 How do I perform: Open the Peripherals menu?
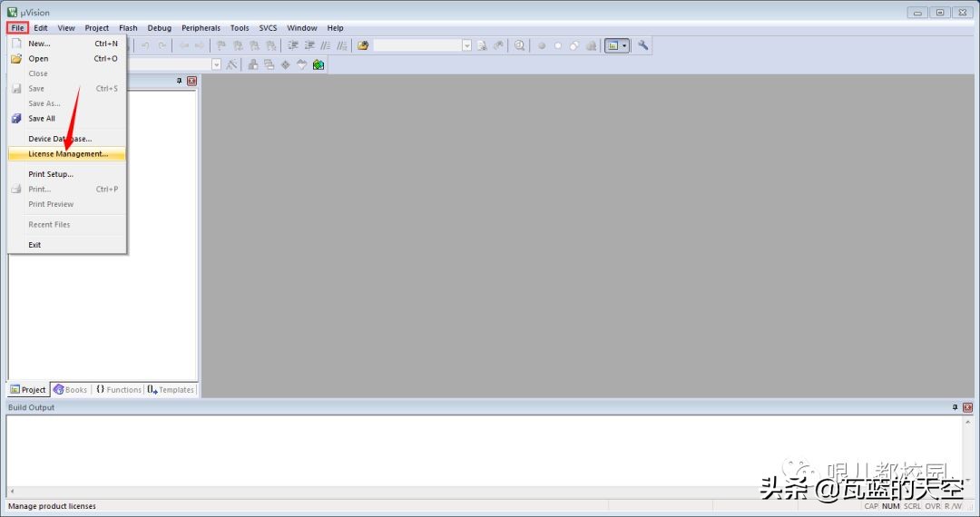tap(201, 27)
